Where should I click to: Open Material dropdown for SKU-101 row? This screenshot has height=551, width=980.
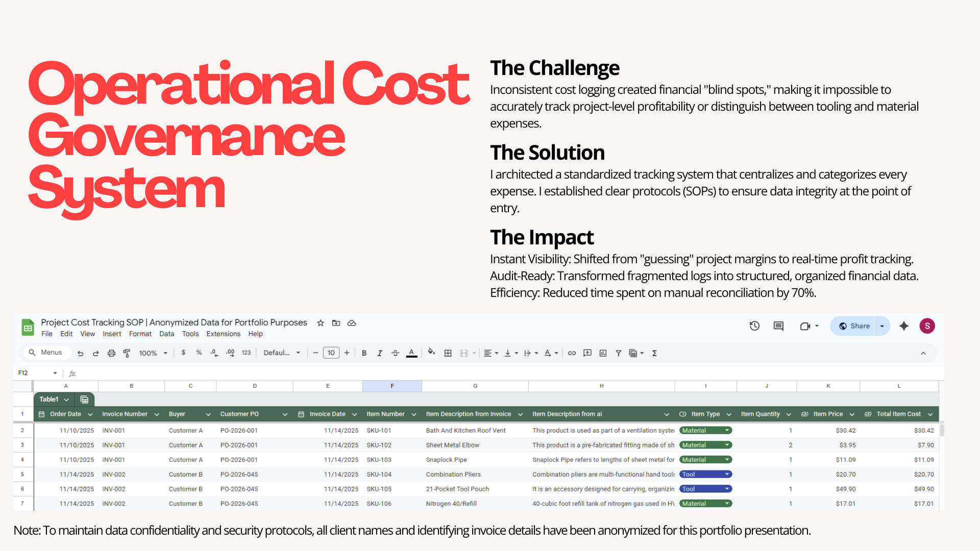pos(727,431)
